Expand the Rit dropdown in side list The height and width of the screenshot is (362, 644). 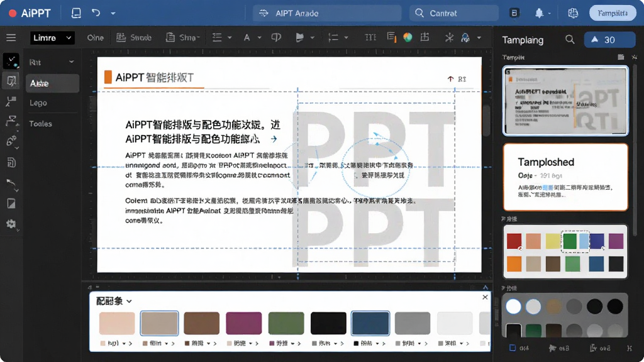72,62
